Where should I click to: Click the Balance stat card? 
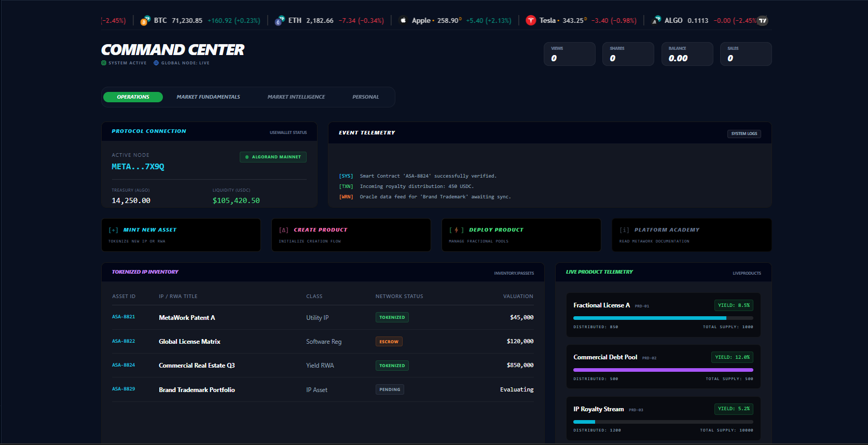click(687, 54)
